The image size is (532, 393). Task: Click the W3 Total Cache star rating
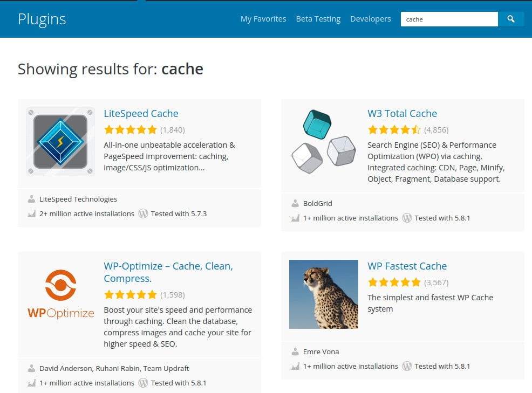pyautogui.click(x=394, y=129)
